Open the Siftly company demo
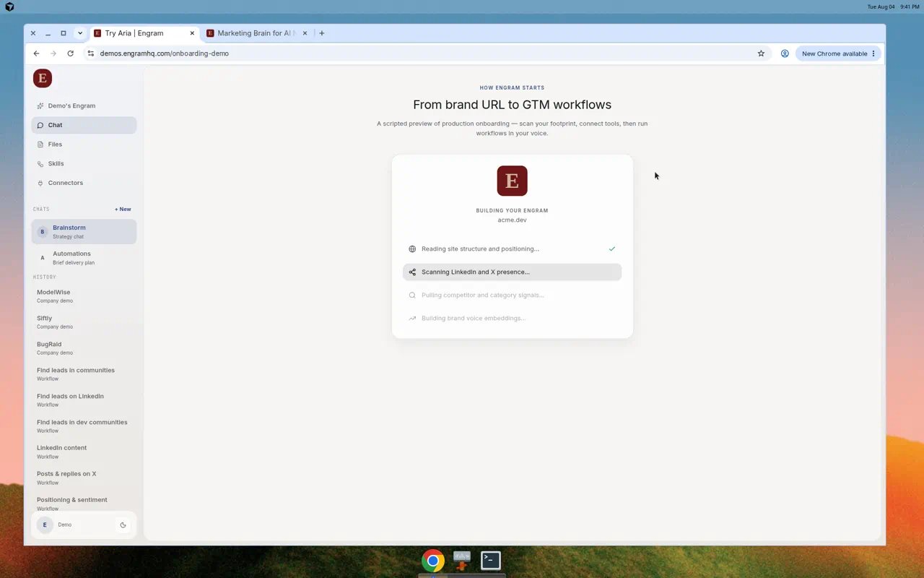Viewport: 924px width, 578px height. pyautogui.click(x=84, y=322)
